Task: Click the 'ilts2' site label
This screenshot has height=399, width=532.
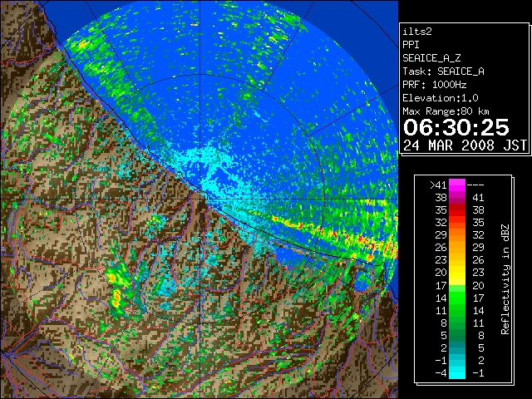Action: (417, 32)
